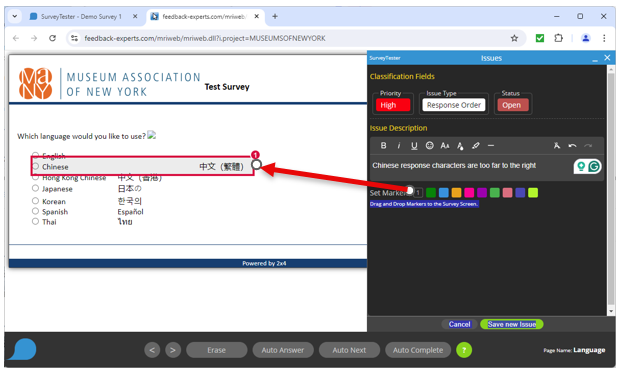
Task: Clear text formatting in Issue Description
Action: (557, 146)
